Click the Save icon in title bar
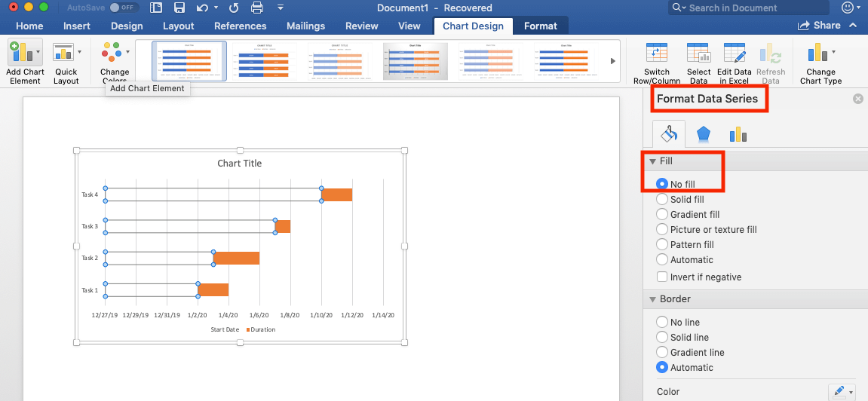The width and height of the screenshot is (868, 401). [x=179, y=8]
